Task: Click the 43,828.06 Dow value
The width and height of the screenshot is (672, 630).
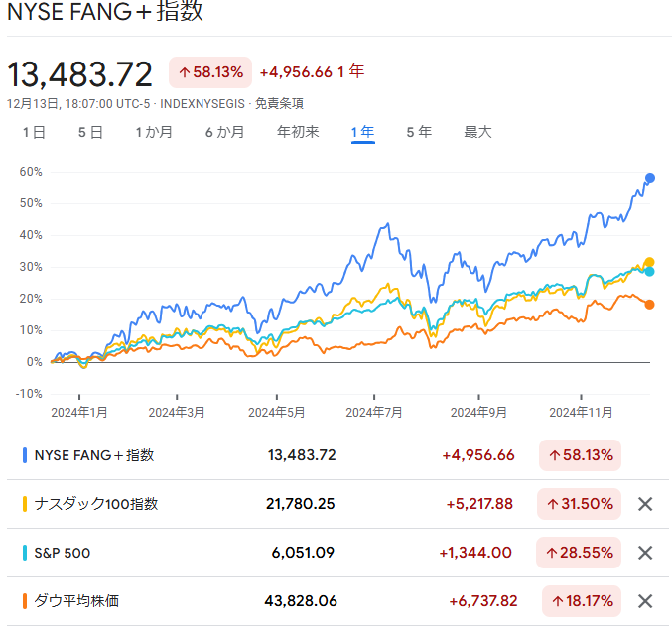Action: 301,601
